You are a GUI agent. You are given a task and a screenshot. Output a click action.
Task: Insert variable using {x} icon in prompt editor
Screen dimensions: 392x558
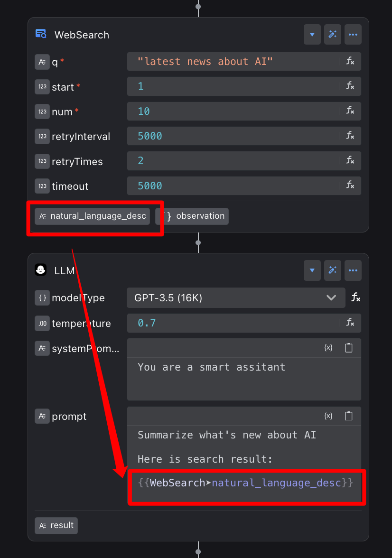tap(328, 416)
